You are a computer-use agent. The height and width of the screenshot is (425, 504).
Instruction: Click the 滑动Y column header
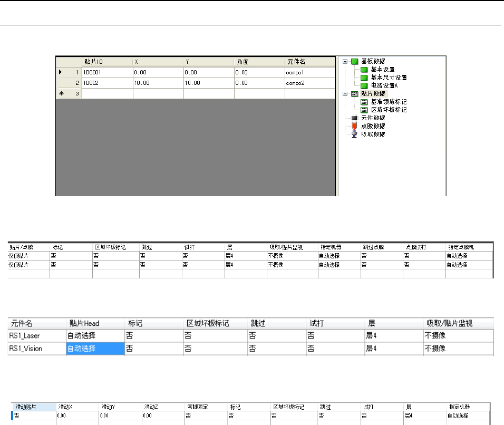(120, 407)
